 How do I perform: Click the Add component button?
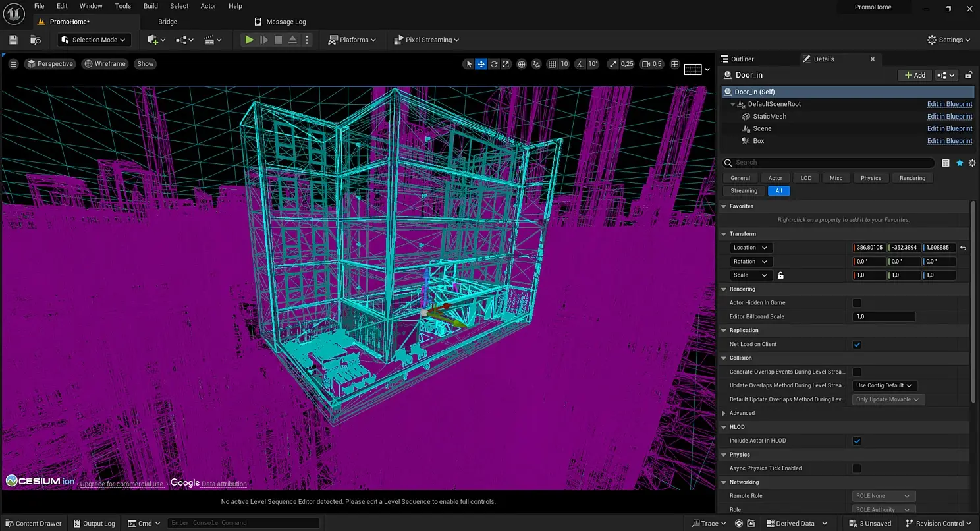point(915,75)
